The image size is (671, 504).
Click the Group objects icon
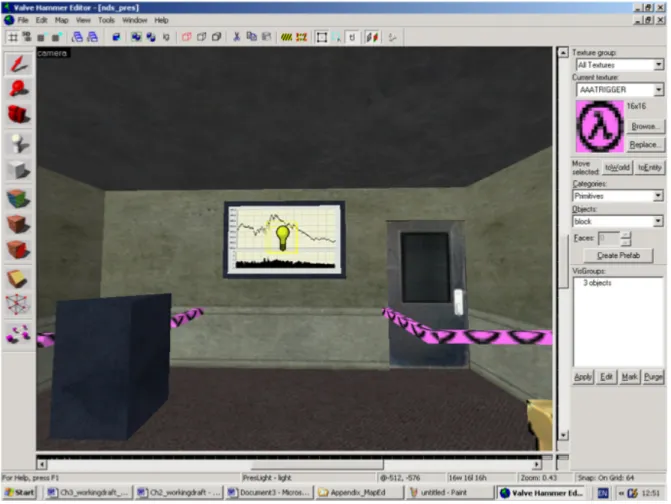[x=136, y=38]
